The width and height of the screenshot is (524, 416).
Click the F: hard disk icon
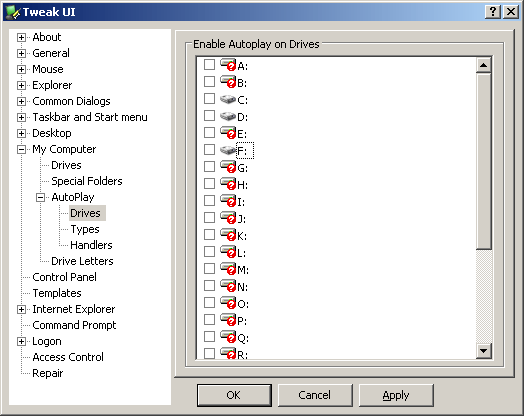(x=228, y=150)
